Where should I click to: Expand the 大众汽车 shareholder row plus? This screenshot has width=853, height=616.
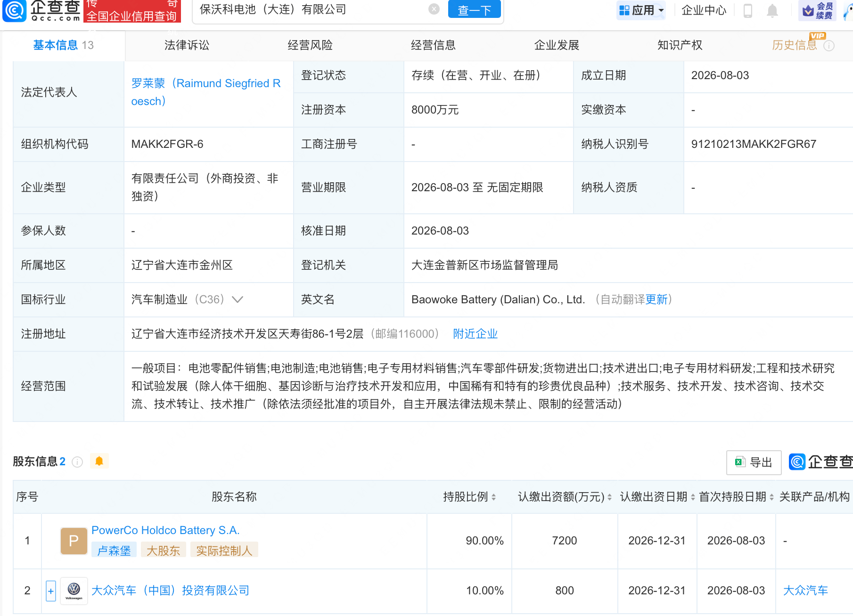coord(51,591)
